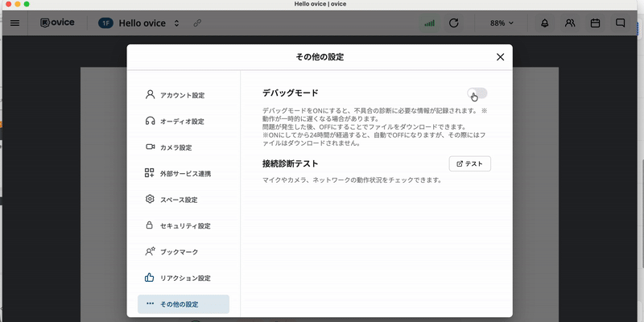Viewport: 644px width, 322px height.
Task: Open notifications bell icon
Action: click(545, 23)
